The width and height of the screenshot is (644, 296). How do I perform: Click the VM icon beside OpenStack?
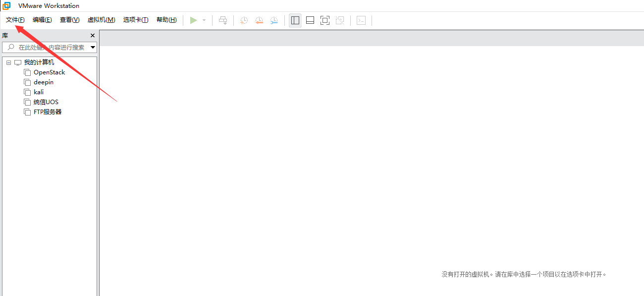click(27, 72)
